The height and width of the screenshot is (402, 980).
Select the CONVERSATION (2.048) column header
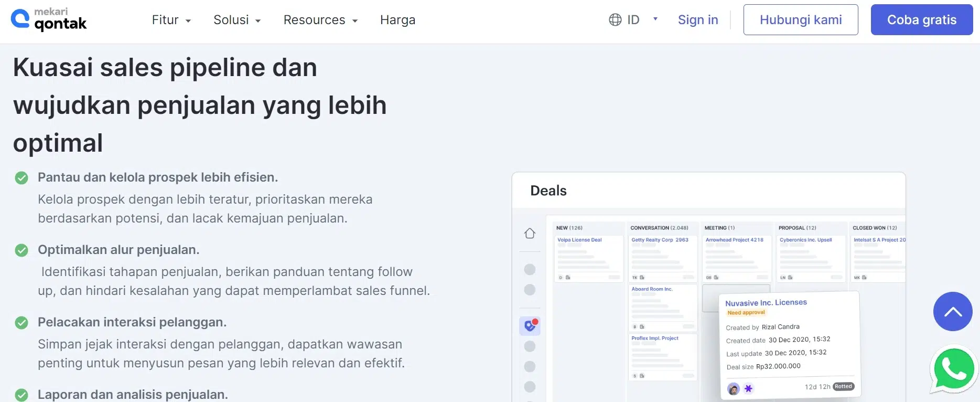pos(659,228)
